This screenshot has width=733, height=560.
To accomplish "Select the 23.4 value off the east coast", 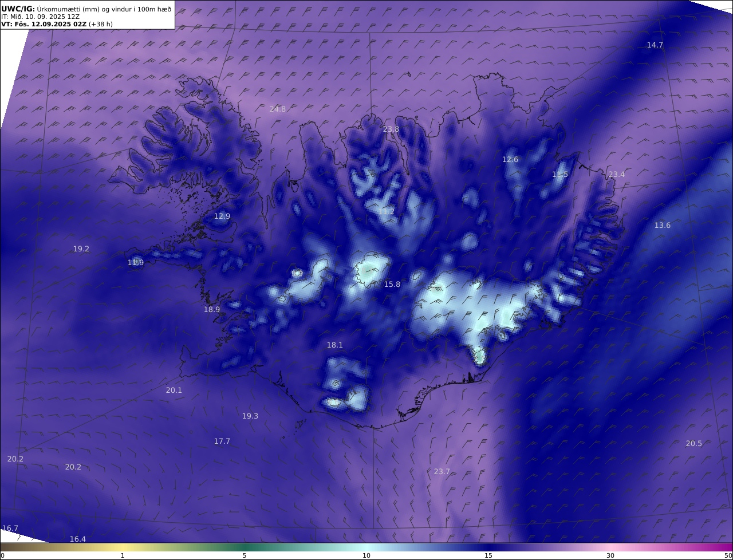I will (x=617, y=174).
